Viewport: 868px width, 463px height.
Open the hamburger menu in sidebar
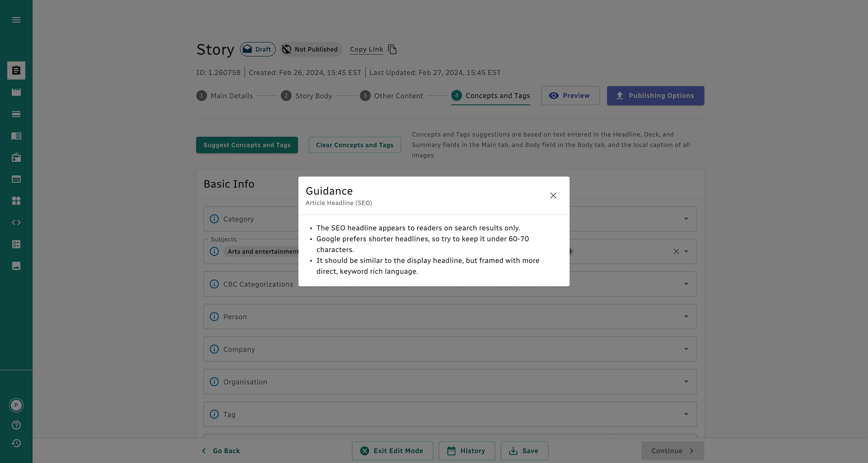point(16,20)
